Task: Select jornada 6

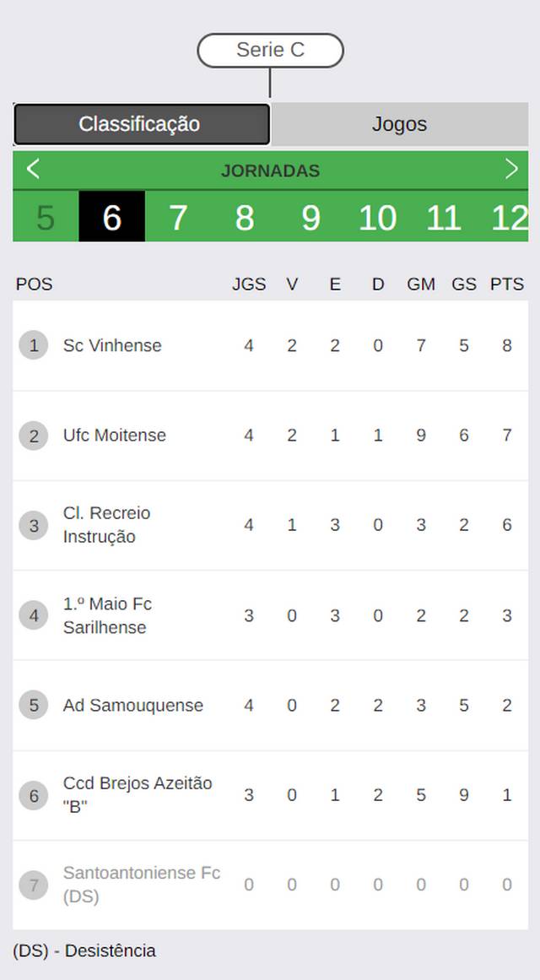Action: 112,216
